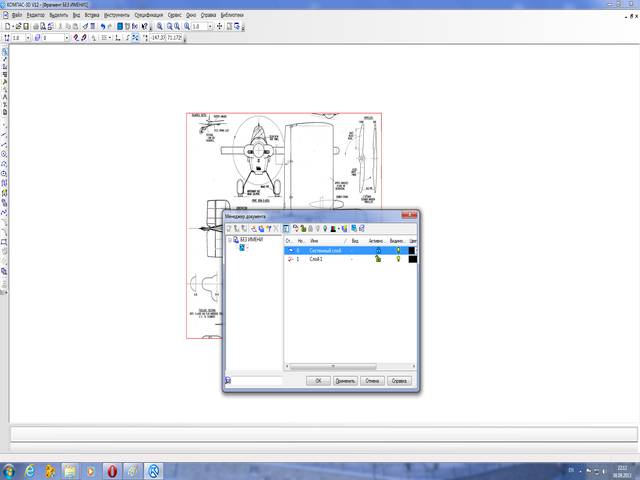640x480 pixels.
Task: Toggle the active lock state of Слой 1
Action: (378, 259)
